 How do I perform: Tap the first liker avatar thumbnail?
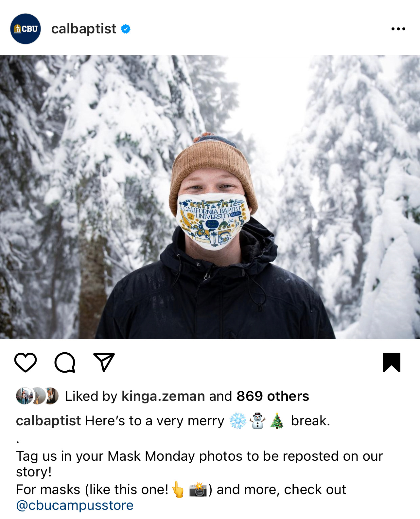tap(24, 396)
